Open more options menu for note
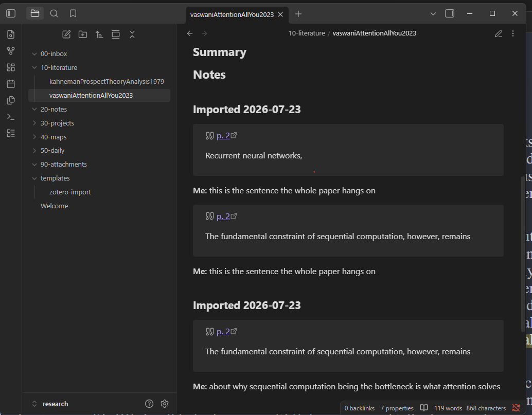This screenshot has height=415, width=532. click(x=513, y=33)
